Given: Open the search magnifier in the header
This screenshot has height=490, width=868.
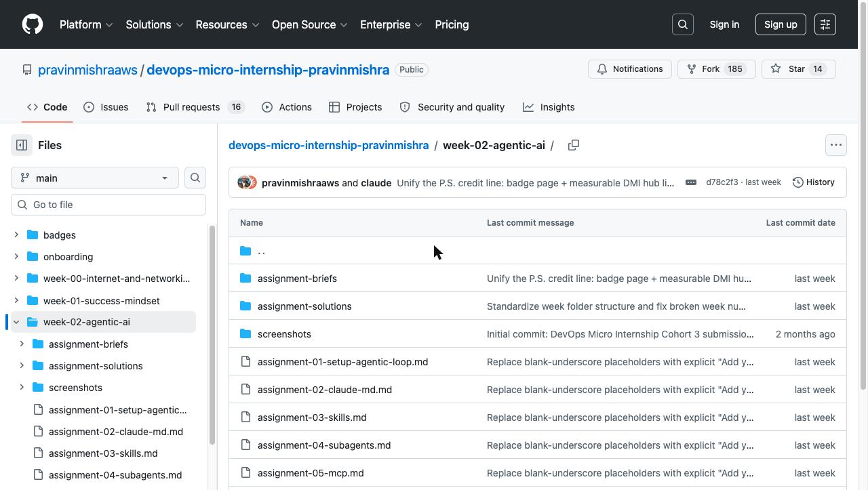Looking at the screenshot, I should [x=683, y=24].
